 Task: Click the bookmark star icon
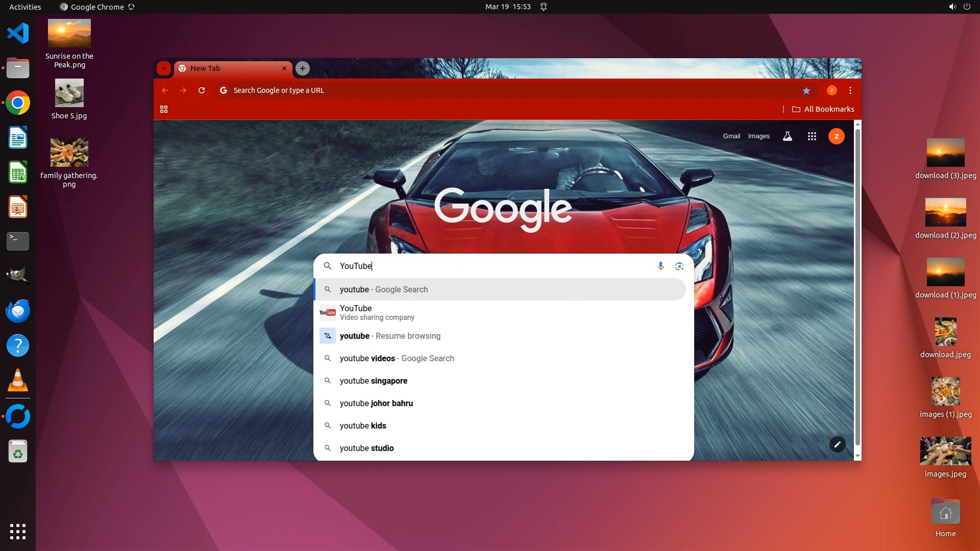click(806, 90)
